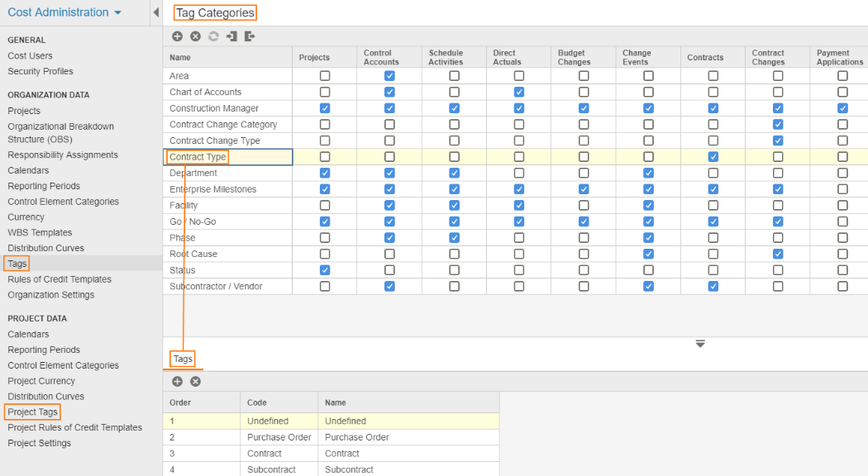The height and width of the screenshot is (476, 868).
Task: Open Project Currency
Action: [x=41, y=381]
